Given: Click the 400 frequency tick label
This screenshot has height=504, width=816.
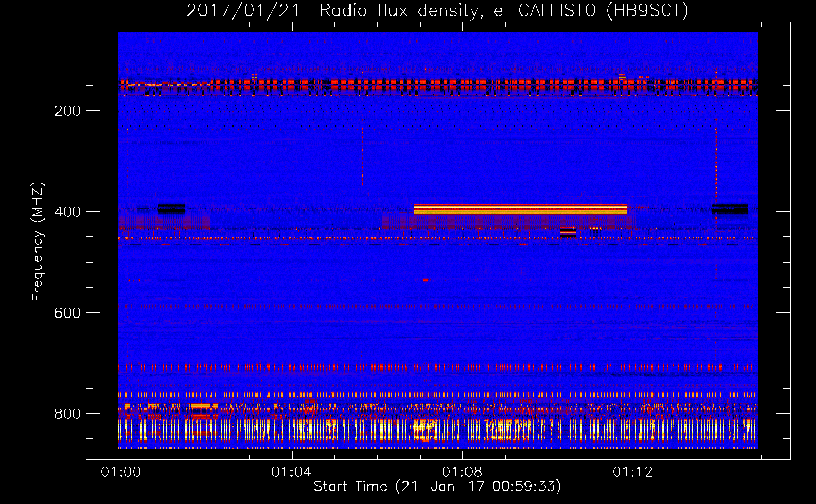Looking at the screenshot, I should [68, 212].
